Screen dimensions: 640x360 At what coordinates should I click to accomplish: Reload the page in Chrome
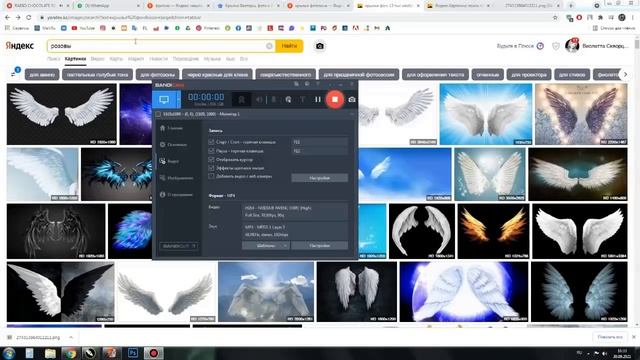(x=29, y=18)
